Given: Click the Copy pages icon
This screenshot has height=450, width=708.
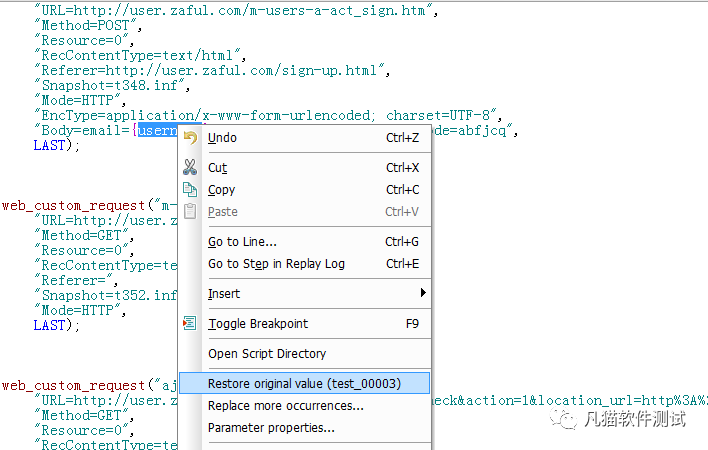Looking at the screenshot, I should [190, 189].
